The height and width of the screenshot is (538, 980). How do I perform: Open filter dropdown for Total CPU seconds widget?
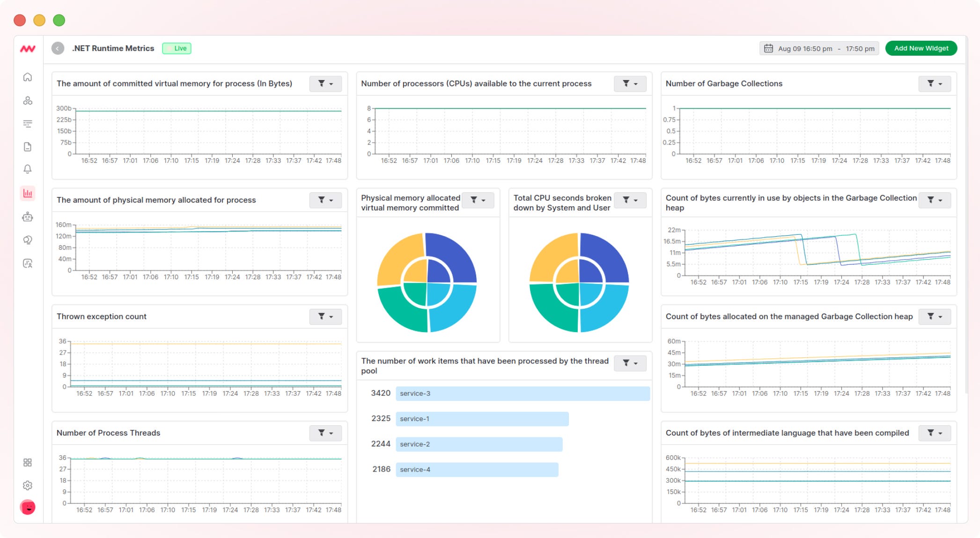click(630, 200)
